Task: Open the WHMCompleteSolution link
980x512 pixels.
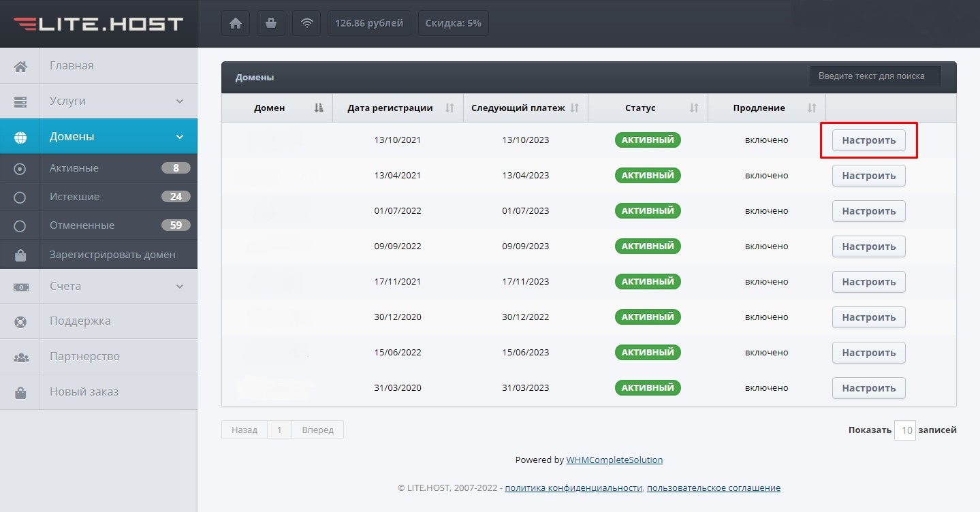Action: [614, 460]
